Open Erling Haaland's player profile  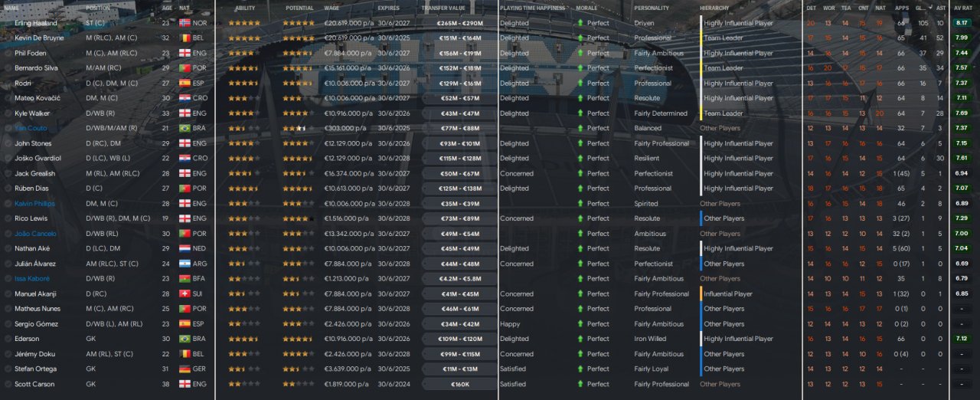click(35, 23)
